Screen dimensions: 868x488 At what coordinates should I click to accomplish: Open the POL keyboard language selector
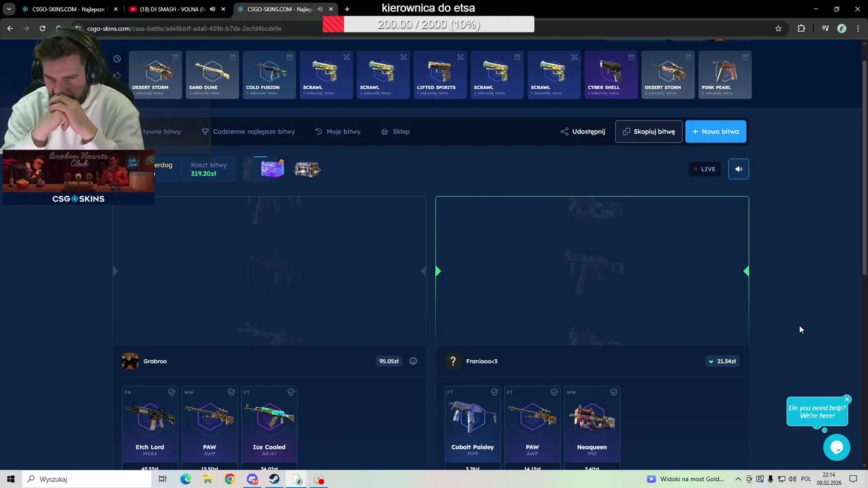click(x=806, y=479)
